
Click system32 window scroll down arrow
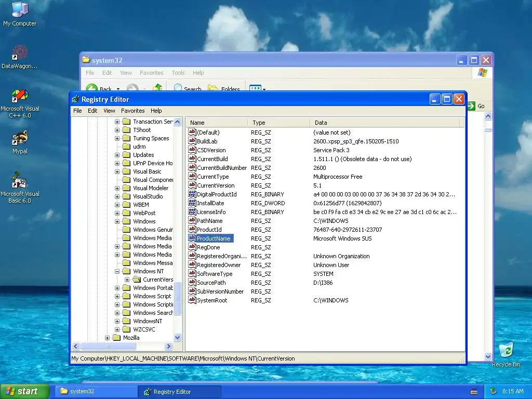[x=488, y=356]
